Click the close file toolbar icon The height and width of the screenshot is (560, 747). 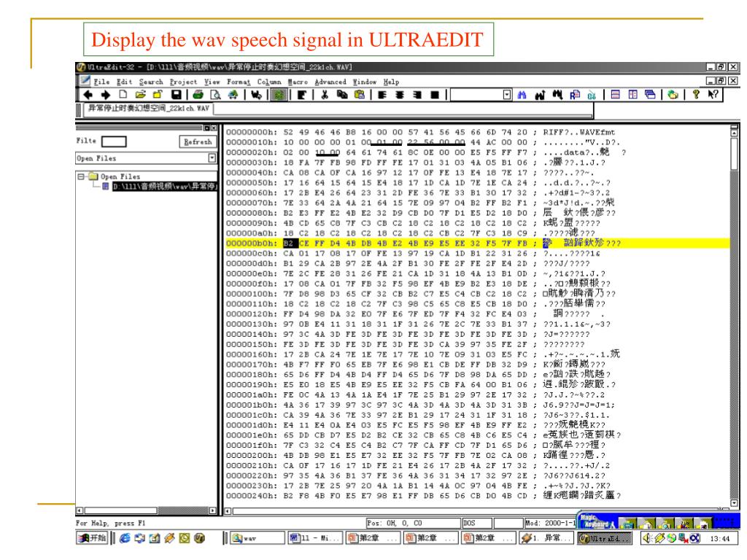(x=158, y=95)
